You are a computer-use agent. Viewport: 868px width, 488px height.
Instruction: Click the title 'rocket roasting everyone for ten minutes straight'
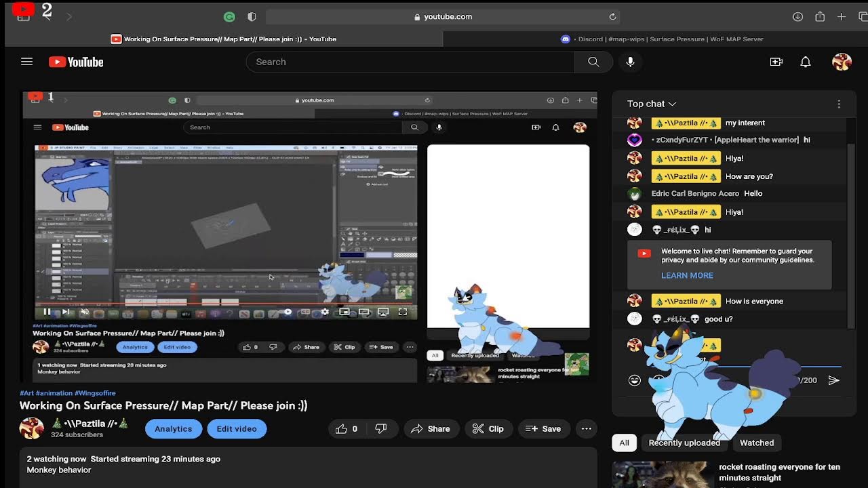[779, 472]
